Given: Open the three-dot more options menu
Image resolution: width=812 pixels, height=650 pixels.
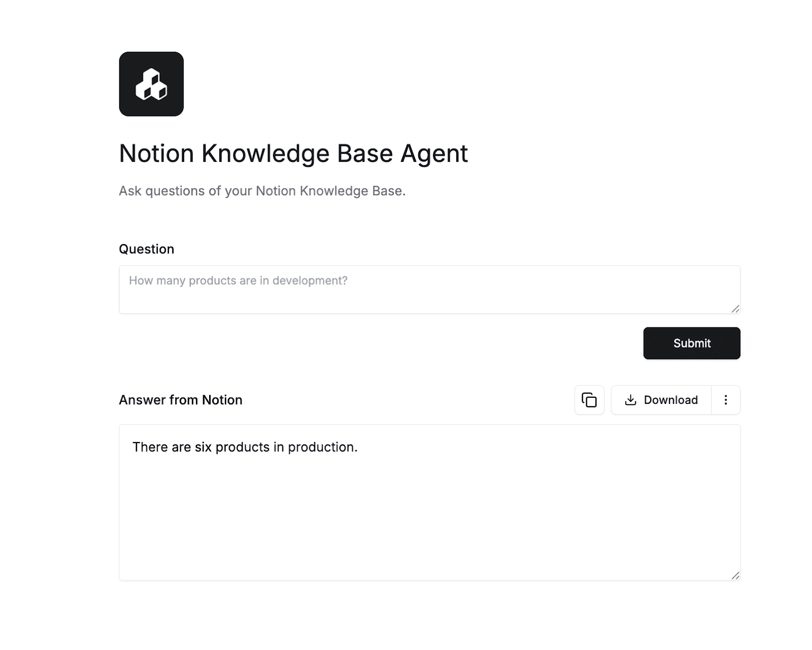Looking at the screenshot, I should point(726,400).
